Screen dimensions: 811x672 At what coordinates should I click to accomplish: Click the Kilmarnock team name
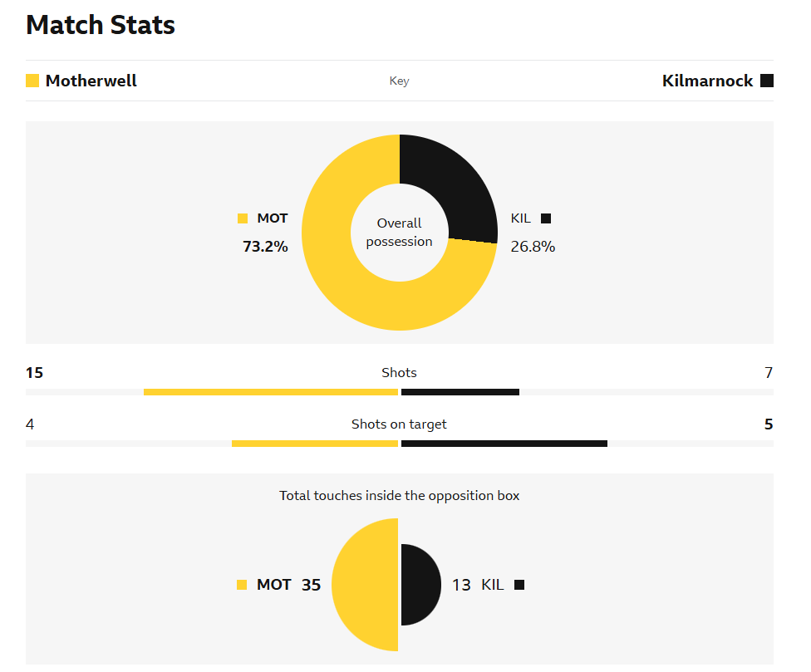708,81
